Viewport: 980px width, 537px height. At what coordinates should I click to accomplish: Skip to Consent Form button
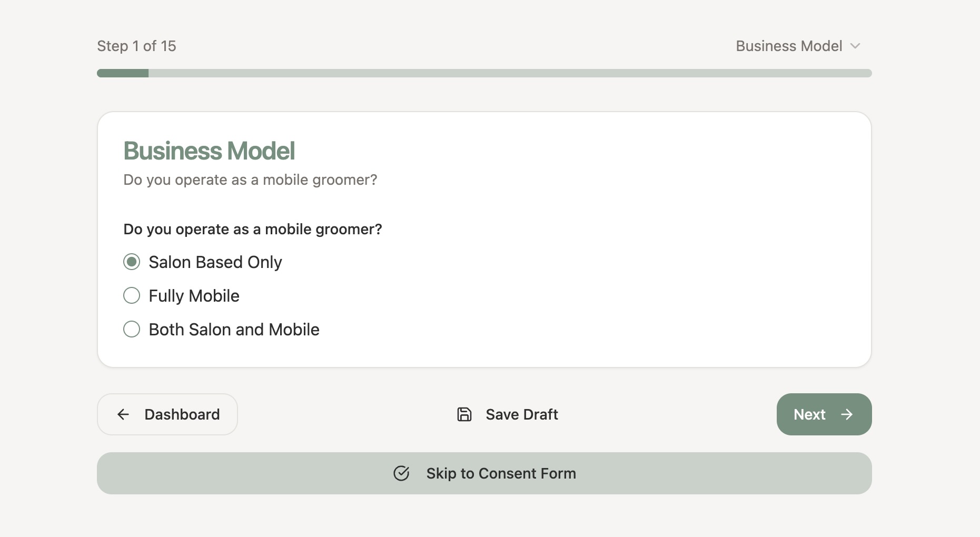pos(484,473)
